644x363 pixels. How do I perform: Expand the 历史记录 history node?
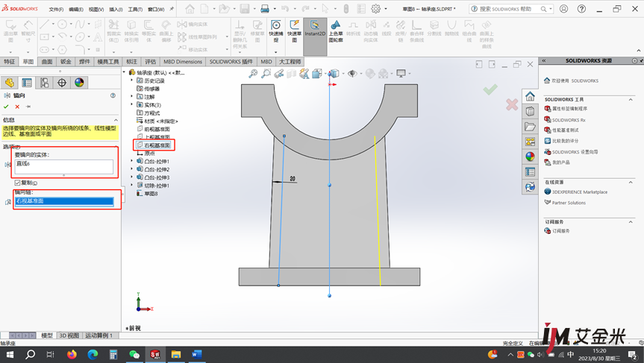pos(132,81)
